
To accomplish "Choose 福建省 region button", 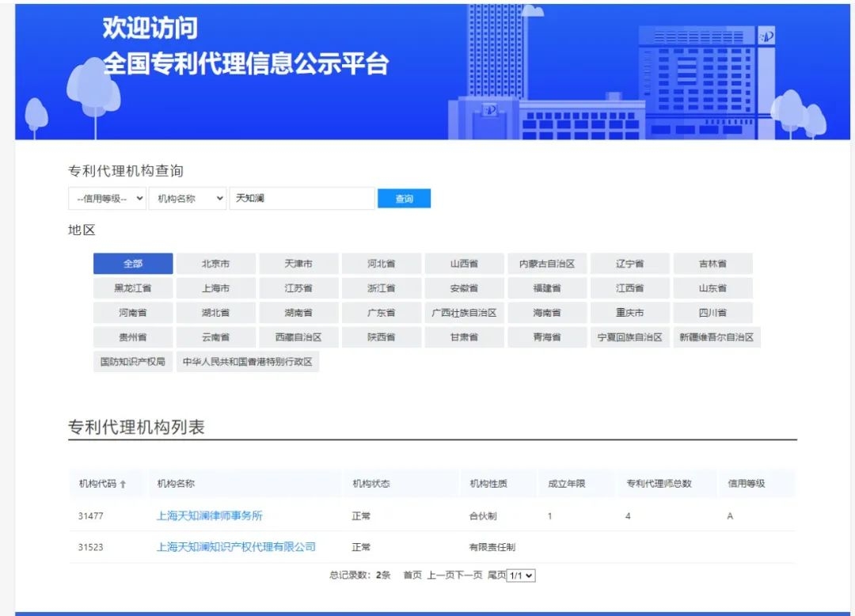I will pos(548,288).
